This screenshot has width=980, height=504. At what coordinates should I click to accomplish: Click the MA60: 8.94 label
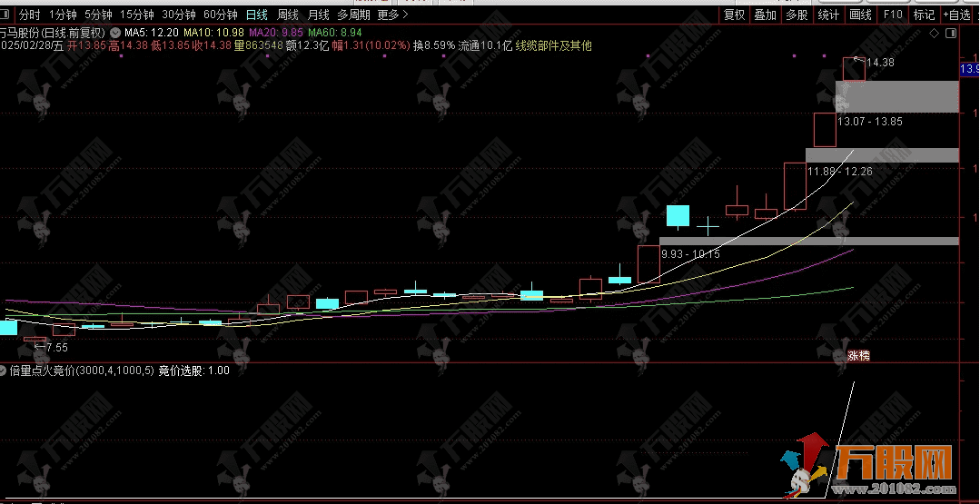pos(334,32)
